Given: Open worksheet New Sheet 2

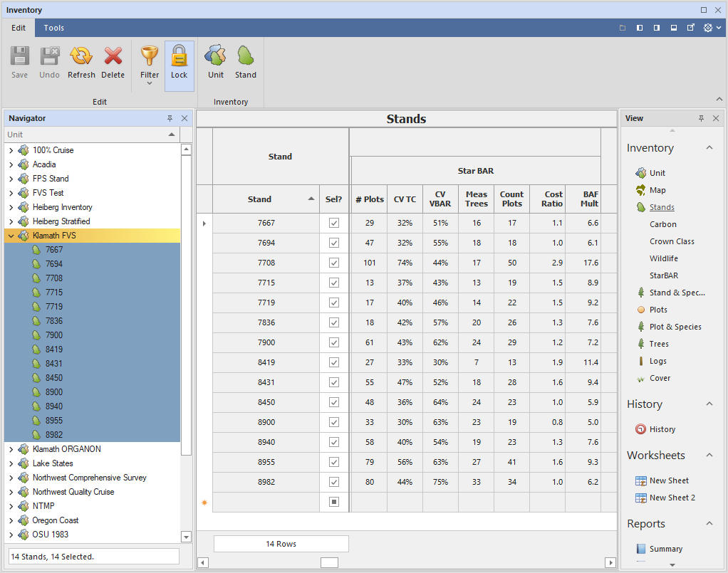Looking at the screenshot, I should 672,498.
